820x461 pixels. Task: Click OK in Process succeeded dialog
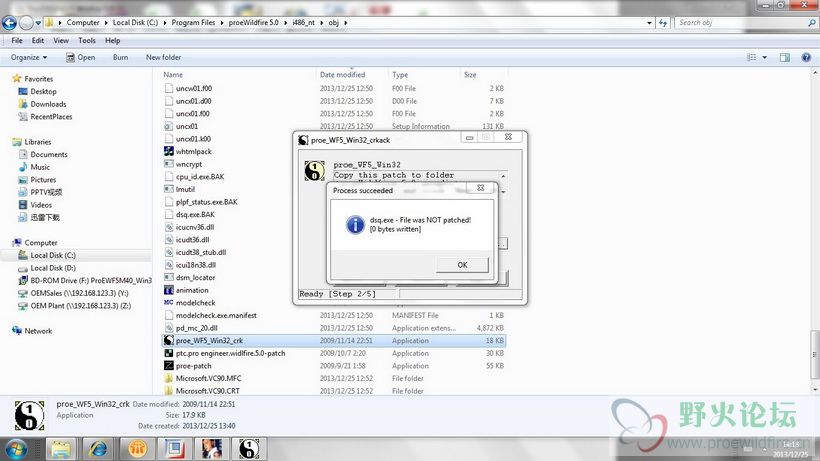click(462, 265)
